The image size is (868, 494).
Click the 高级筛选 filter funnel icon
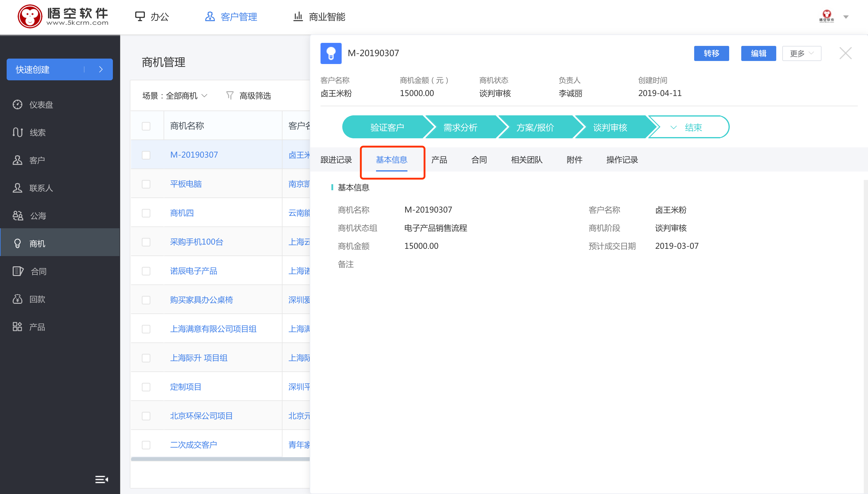pos(230,96)
